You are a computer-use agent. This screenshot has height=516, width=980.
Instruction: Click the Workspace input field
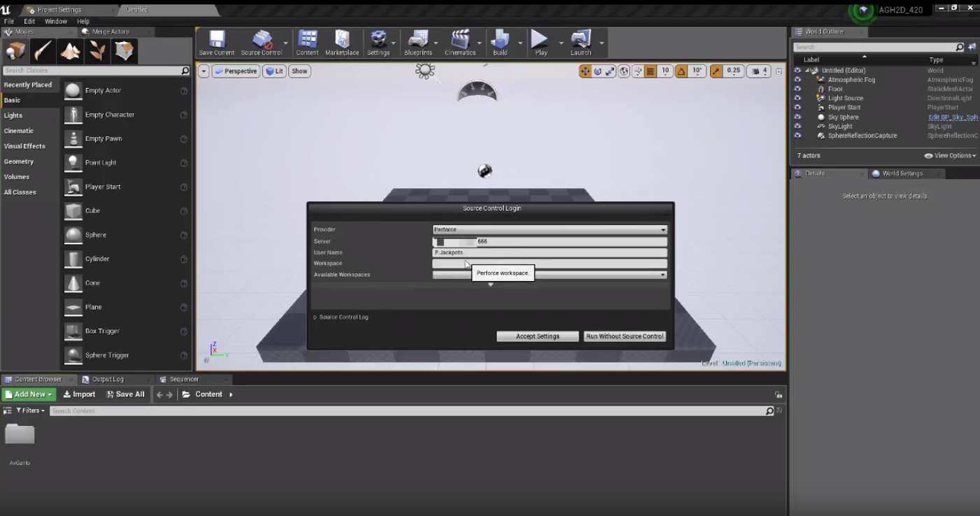550,264
